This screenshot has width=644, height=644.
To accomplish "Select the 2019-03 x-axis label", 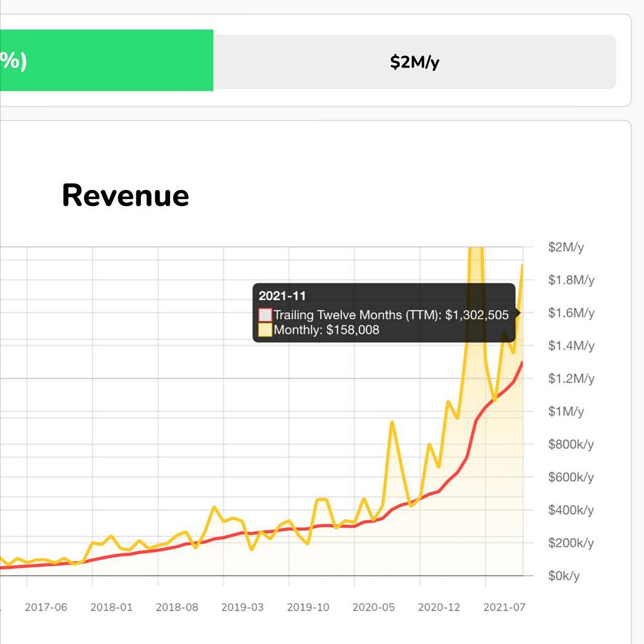I will click(243, 607).
